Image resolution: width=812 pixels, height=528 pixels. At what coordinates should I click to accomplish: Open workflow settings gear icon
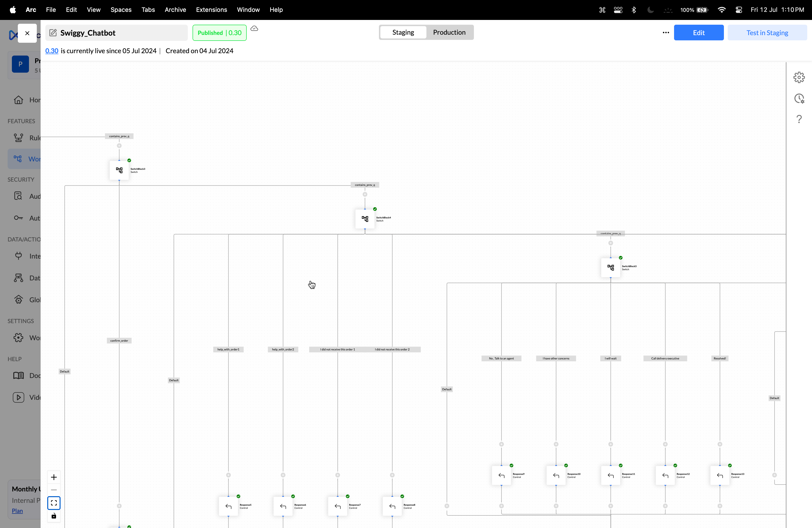coord(799,77)
